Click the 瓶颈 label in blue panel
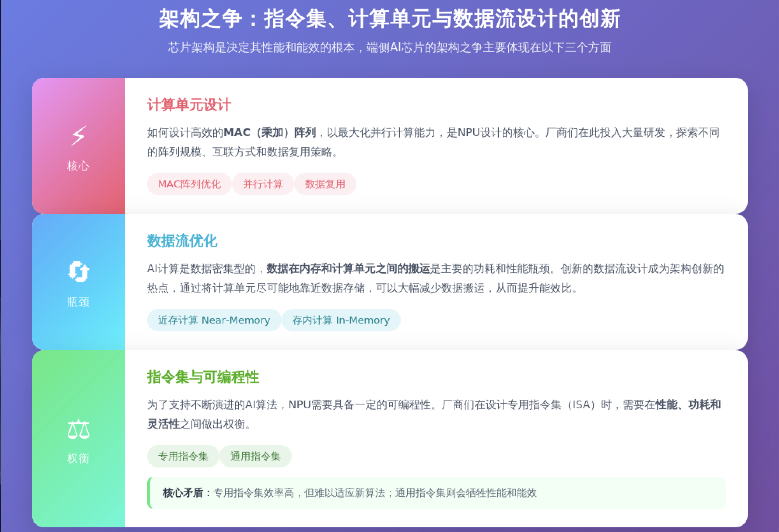The image size is (779, 532). [78, 302]
